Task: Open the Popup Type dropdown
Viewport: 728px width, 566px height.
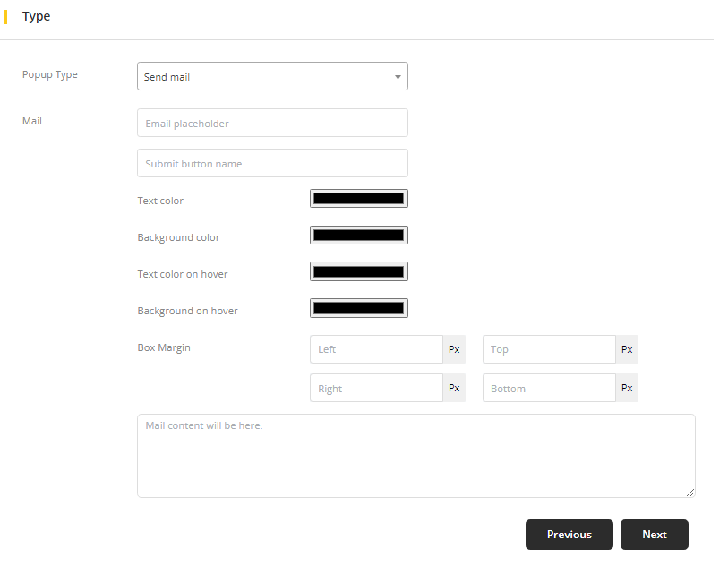Action: 272,76
